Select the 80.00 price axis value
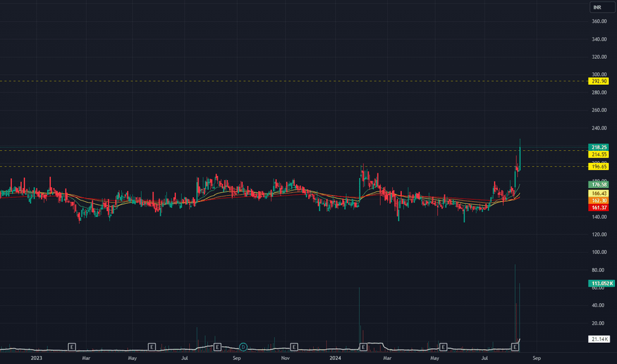This screenshot has width=617, height=364. coord(598,270)
